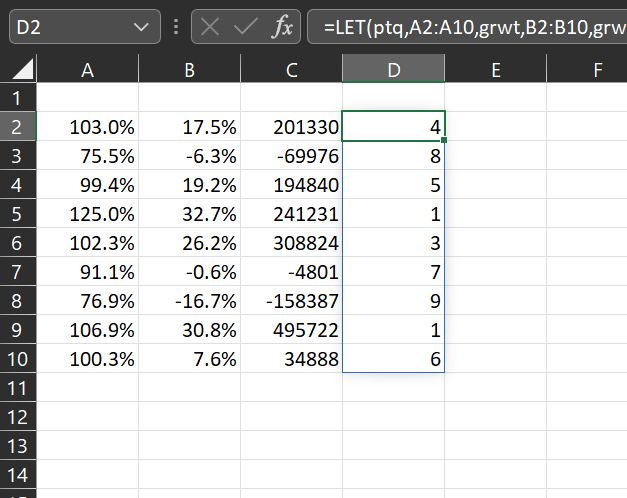
Task: Click the Insert Function fx icon
Action: coord(282,27)
